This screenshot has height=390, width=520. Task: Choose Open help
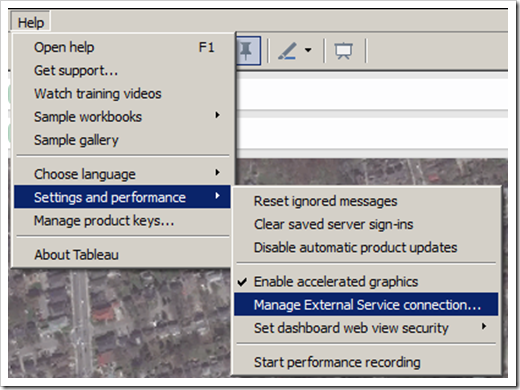click(x=122, y=47)
